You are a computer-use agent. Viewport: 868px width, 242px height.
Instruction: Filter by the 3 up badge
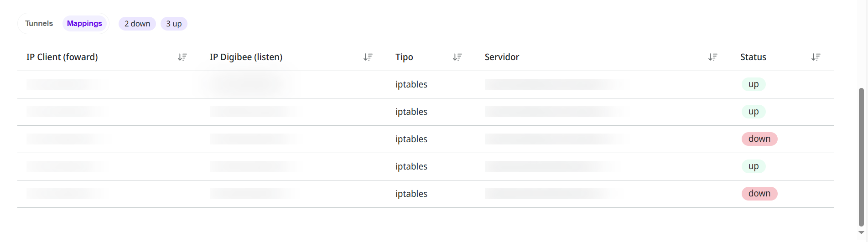click(x=174, y=24)
